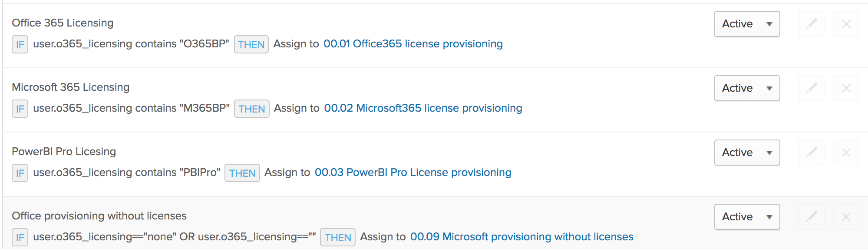Open Active status dropdown for PowerBI Pro Licesing

coord(747,153)
